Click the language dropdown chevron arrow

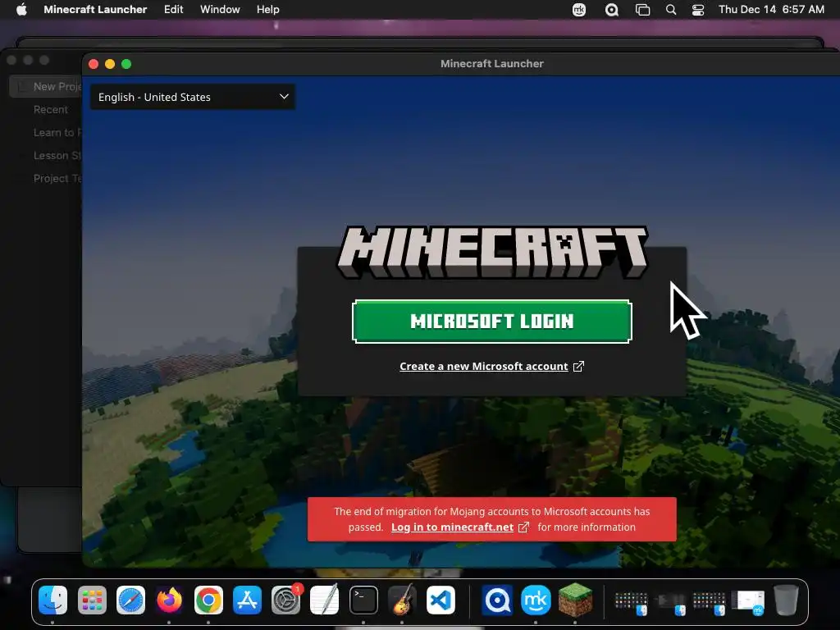click(284, 97)
